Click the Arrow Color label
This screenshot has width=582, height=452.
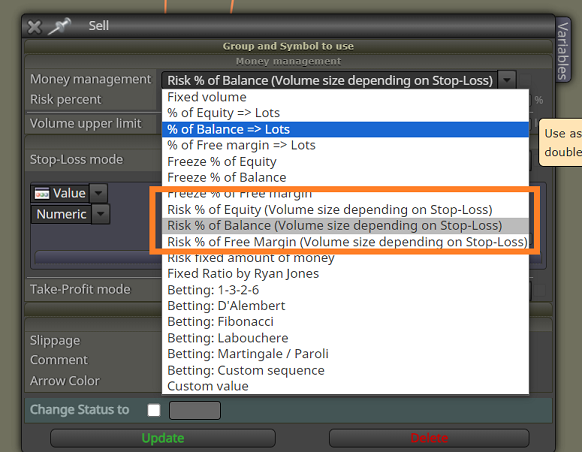click(65, 381)
